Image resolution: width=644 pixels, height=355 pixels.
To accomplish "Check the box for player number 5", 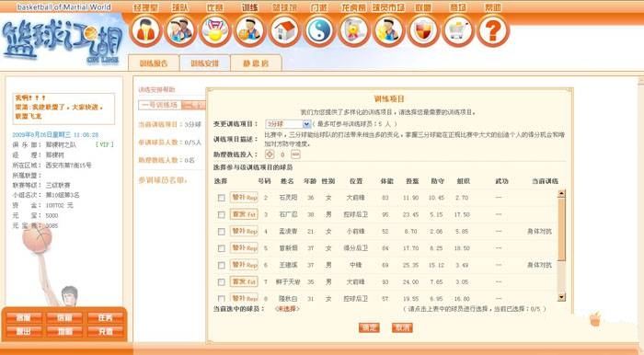I will (x=222, y=248).
